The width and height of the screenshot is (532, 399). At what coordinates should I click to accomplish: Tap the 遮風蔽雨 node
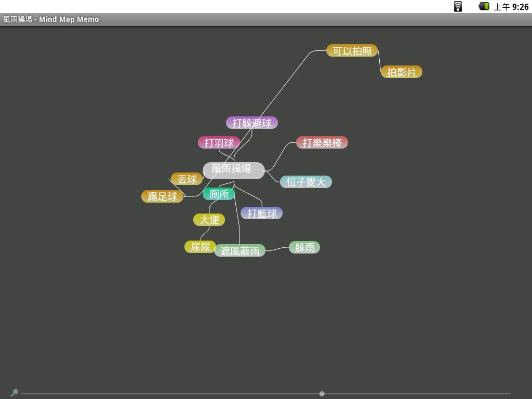point(240,251)
